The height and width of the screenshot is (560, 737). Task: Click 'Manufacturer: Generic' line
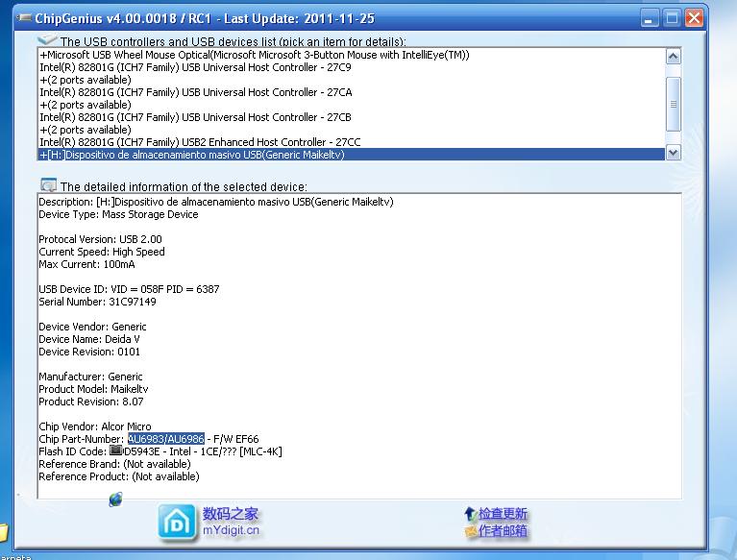coord(90,377)
